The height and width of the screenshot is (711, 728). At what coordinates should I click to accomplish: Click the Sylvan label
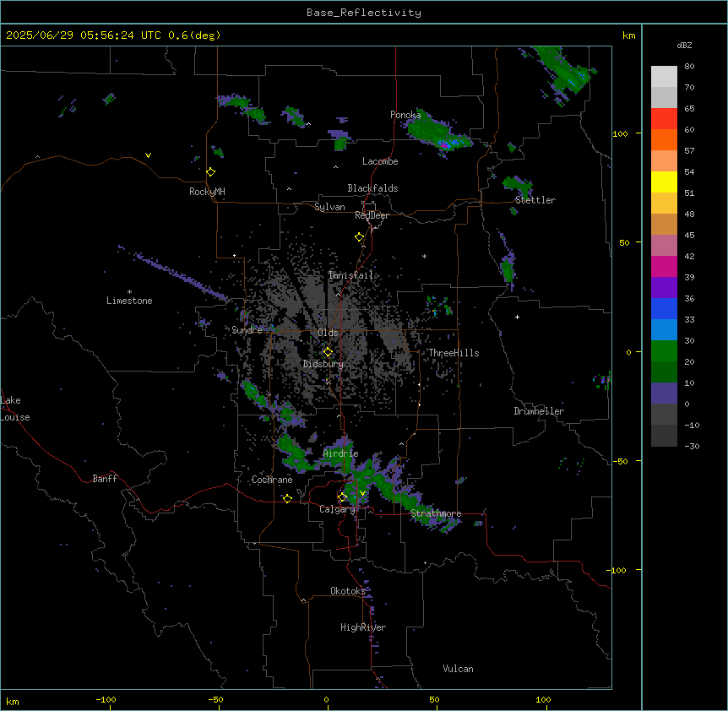coord(329,207)
